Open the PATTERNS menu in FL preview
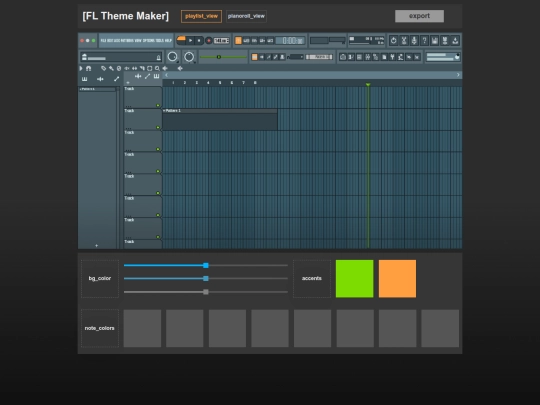540x405 pixels. [x=128, y=41]
